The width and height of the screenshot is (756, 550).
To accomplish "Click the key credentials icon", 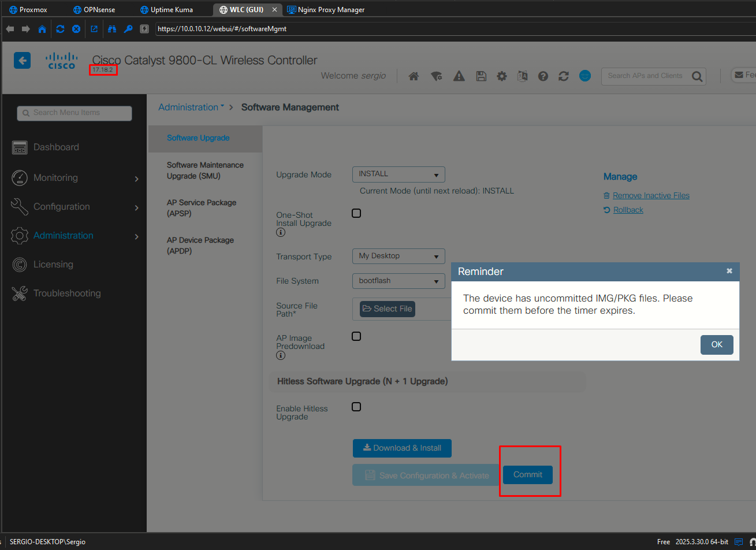I will [128, 29].
